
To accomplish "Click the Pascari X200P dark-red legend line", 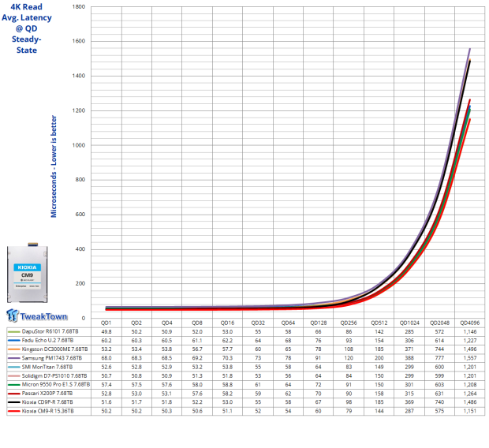I will click(x=13, y=394).
